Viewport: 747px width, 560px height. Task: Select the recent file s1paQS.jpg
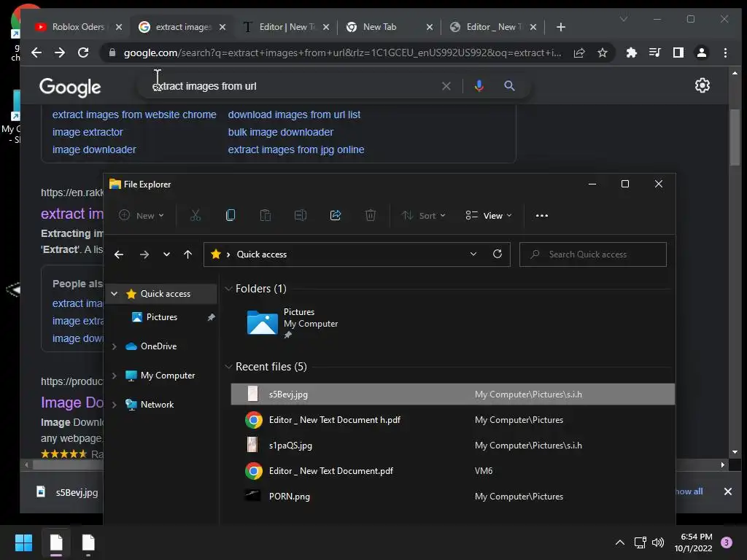(452, 446)
